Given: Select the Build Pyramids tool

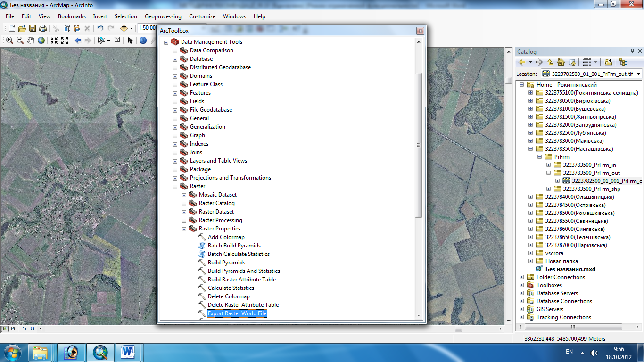Looking at the screenshot, I should coord(226,263).
